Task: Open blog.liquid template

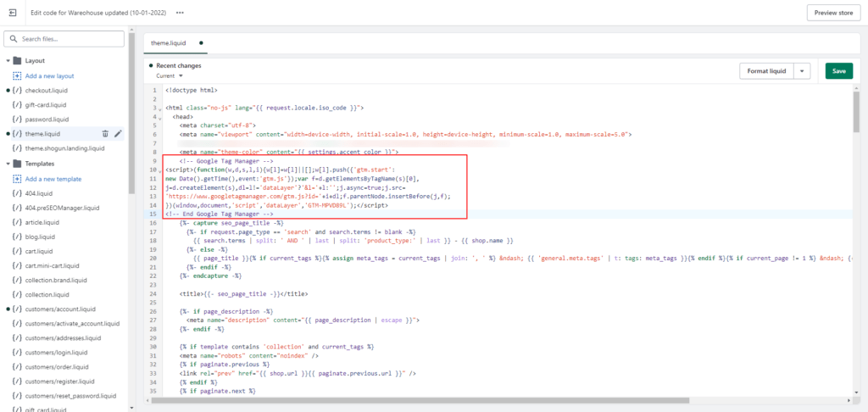Action: click(x=41, y=237)
